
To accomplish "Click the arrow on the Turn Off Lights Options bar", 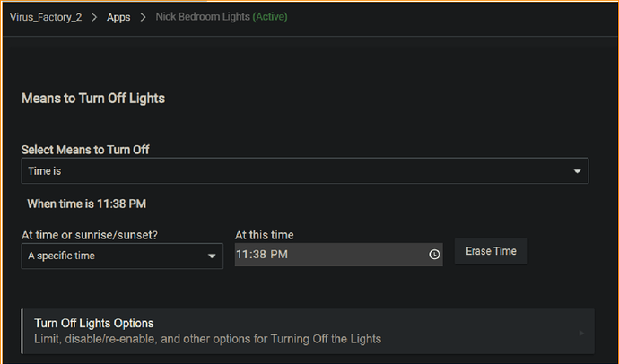I will tap(581, 333).
